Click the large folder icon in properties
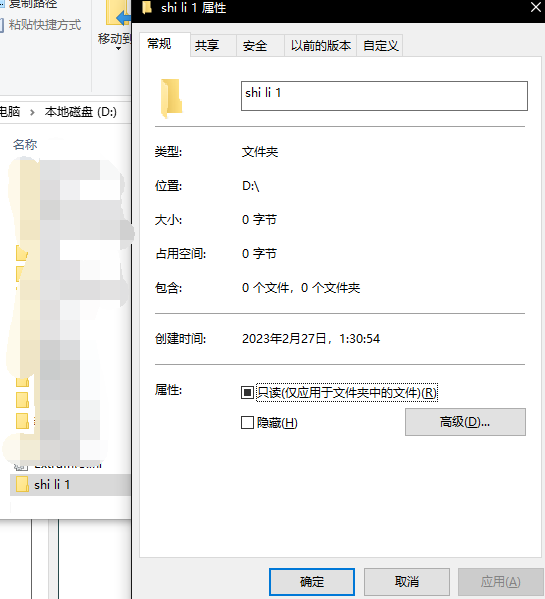Screen dimensions: 545x599 (171, 98)
